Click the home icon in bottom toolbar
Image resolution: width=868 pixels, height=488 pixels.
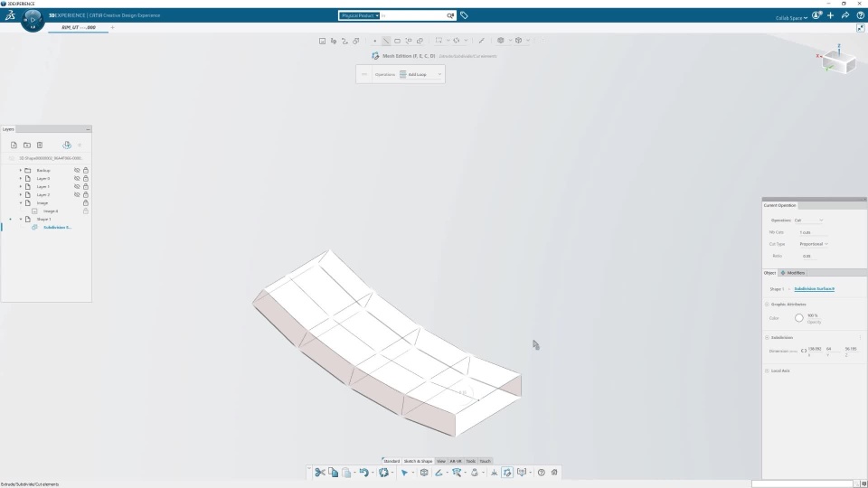pyautogui.click(x=554, y=472)
